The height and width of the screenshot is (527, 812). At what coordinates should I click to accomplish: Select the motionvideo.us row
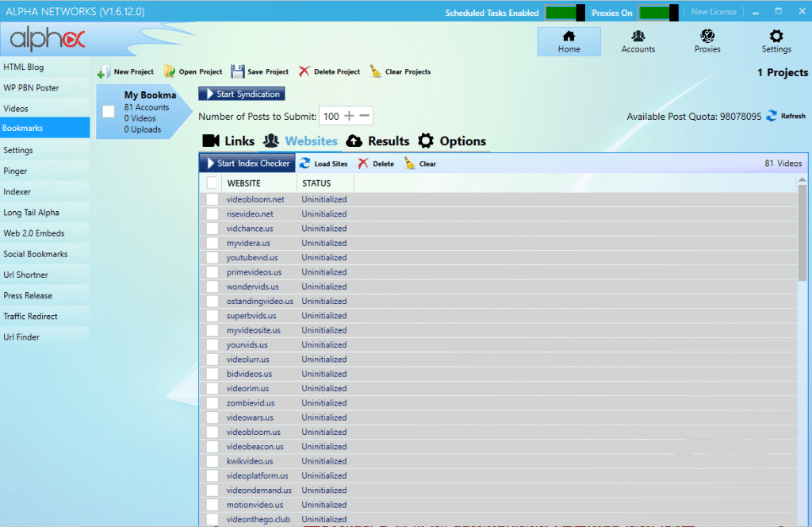pos(498,504)
